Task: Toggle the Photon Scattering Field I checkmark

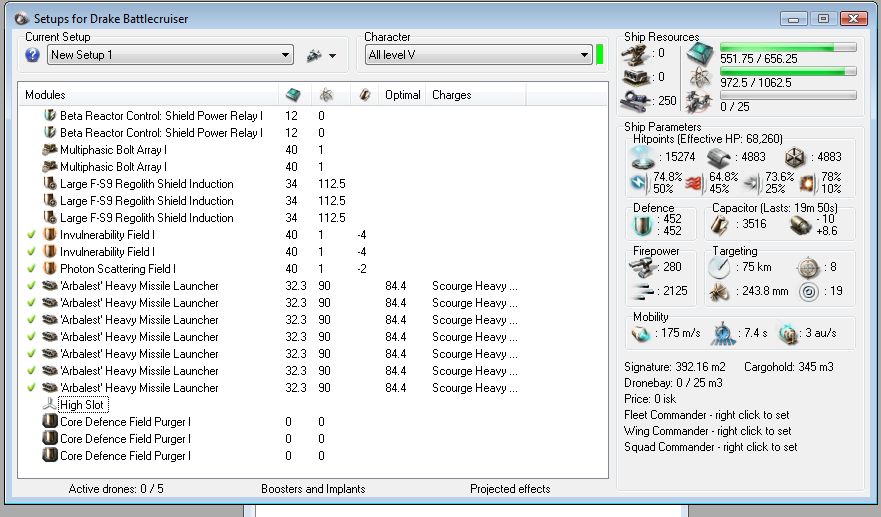Action: point(33,269)
